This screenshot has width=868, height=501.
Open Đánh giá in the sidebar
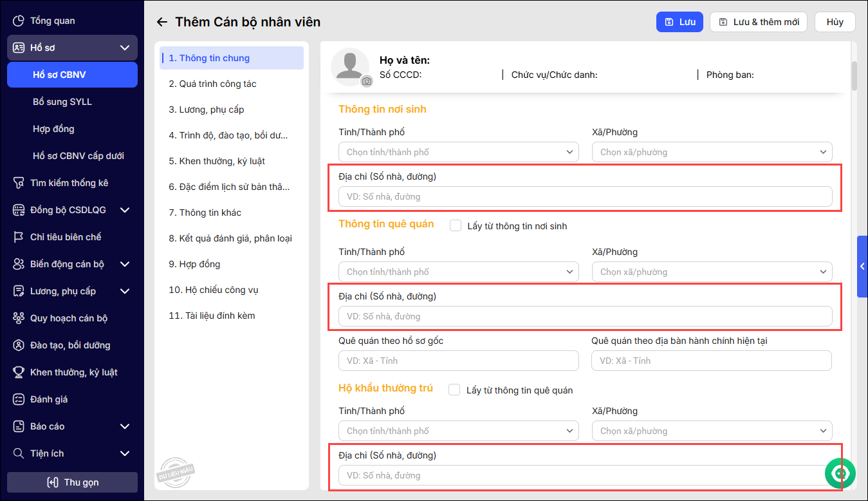[x=49, y=399]
